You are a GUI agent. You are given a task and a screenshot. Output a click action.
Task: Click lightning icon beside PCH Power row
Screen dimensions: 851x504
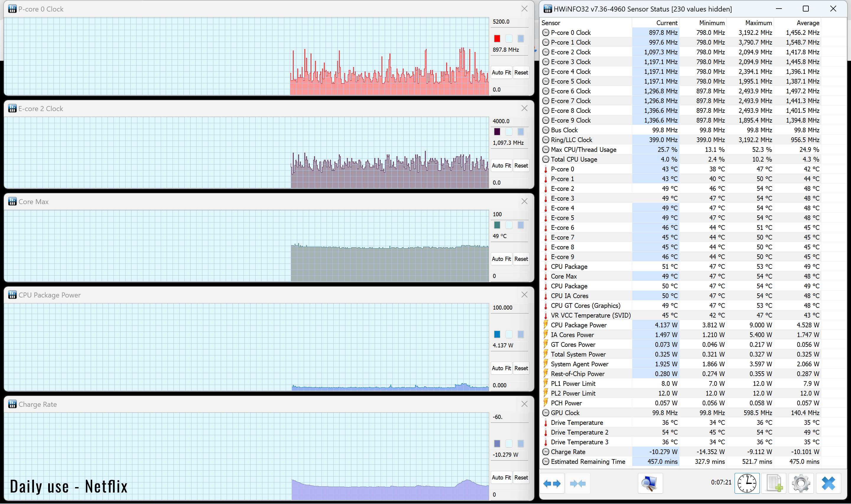click(546, 403)
